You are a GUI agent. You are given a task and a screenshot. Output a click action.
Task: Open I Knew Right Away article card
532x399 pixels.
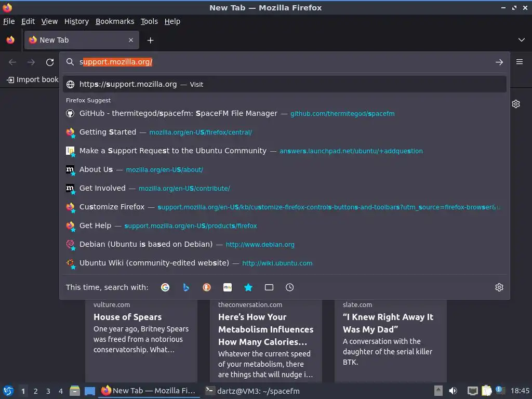click(391, 341)
